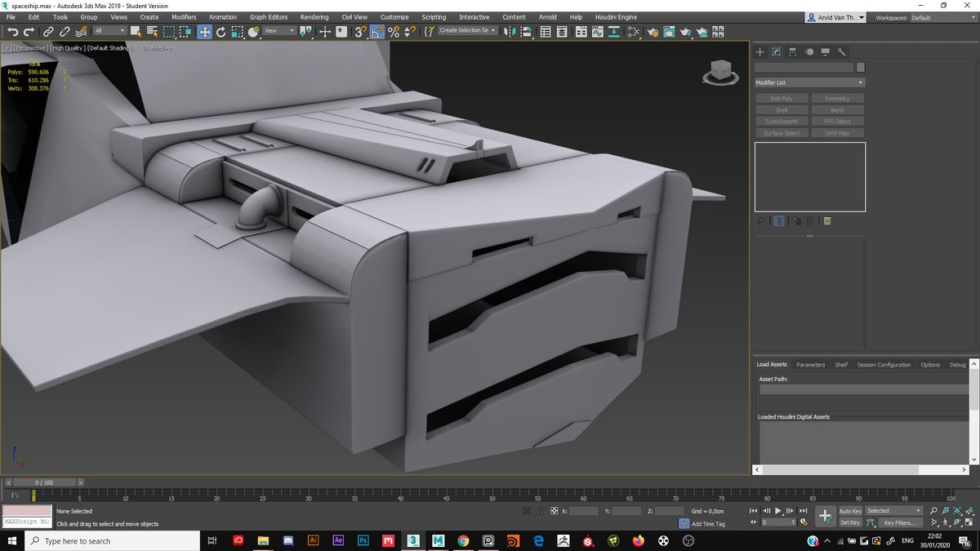Click the Mirror tool icon
Image resolution: width=980 pixels, height=551 pixels.
[x=510, y=32]
